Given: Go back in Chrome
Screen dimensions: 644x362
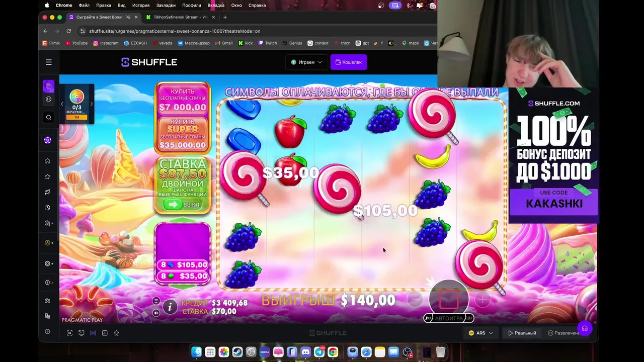Looking at the screenshot, I should point(45,31).
